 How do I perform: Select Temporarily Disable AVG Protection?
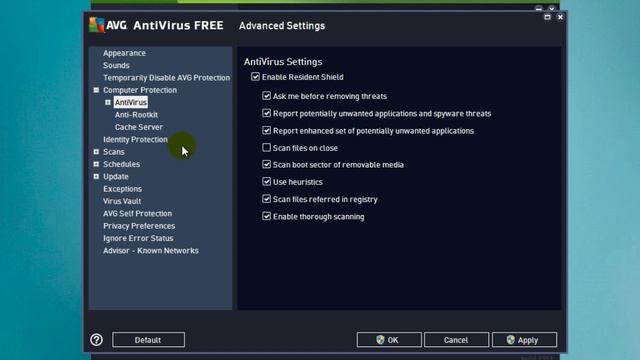tap(167, 78)
